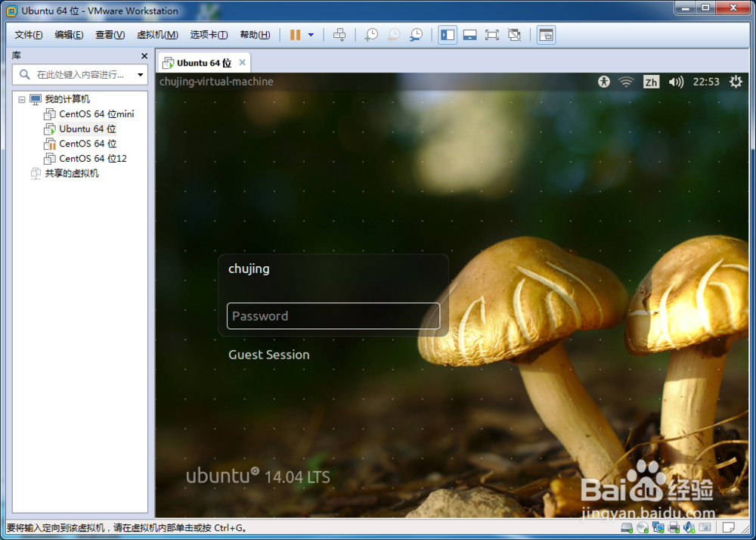The width and height of the screenshot is (756, 540).
Task: Open the 查看(V) menu
Action: click(x=110, y=35)
